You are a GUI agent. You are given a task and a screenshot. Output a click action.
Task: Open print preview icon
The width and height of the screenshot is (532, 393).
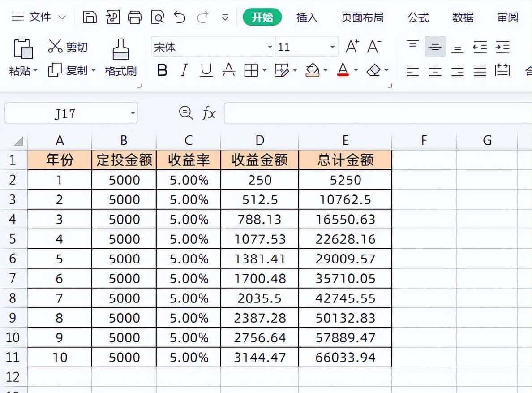coord(157,17)
